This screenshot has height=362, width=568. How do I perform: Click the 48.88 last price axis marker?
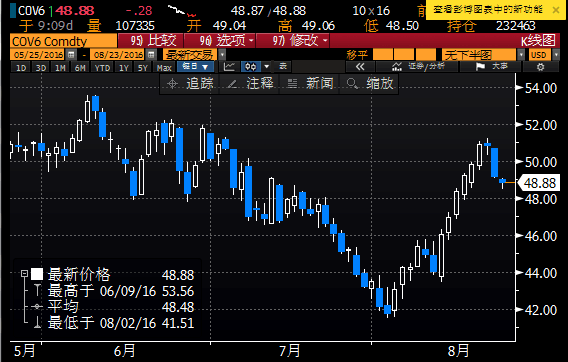coord(540,183)
